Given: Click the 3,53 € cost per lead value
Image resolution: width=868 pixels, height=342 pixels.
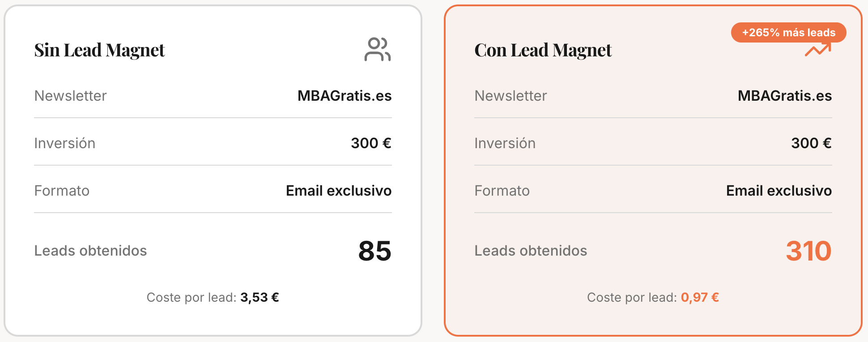Looking at the screenshot, I should [260, 297].
